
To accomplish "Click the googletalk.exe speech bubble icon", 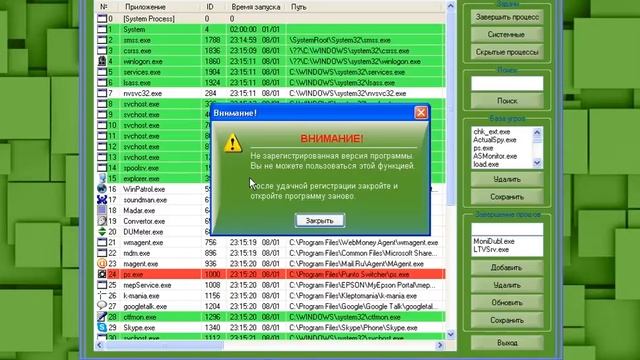I will (102, 306).
